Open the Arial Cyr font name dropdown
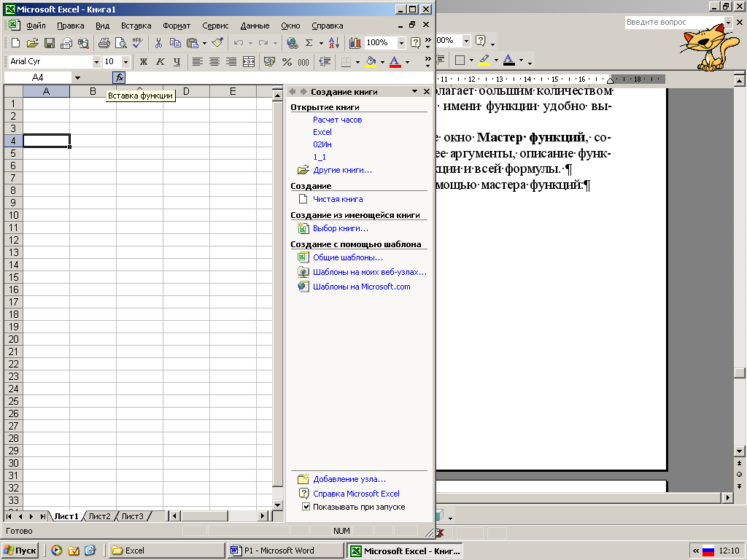 pyautogui.click(x=96, y=61)
